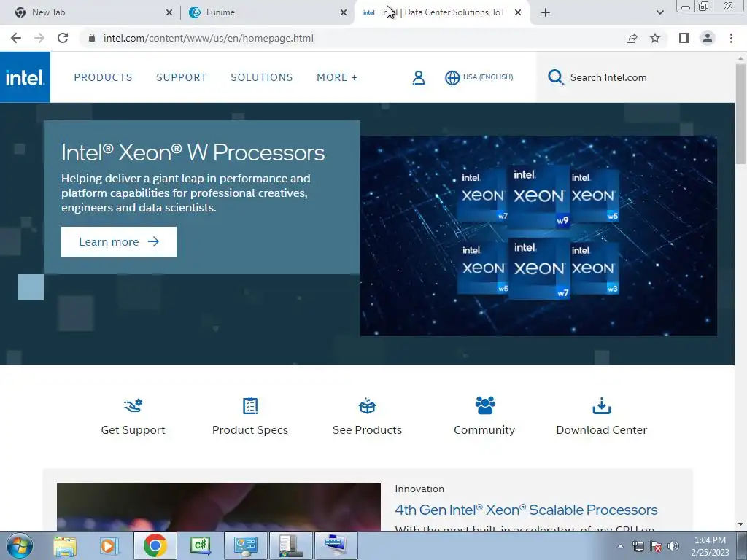Open the SOLUTIONS menu
Viewport: 747px width, 560px height.
tap(262, 77)
